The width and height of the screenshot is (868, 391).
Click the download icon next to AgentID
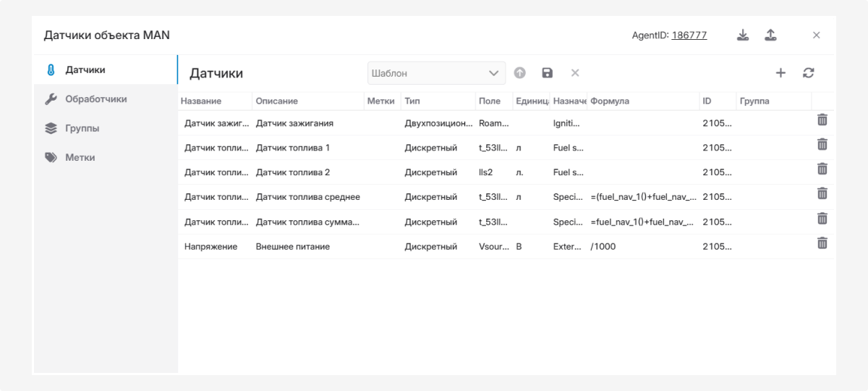coord(743,35)
